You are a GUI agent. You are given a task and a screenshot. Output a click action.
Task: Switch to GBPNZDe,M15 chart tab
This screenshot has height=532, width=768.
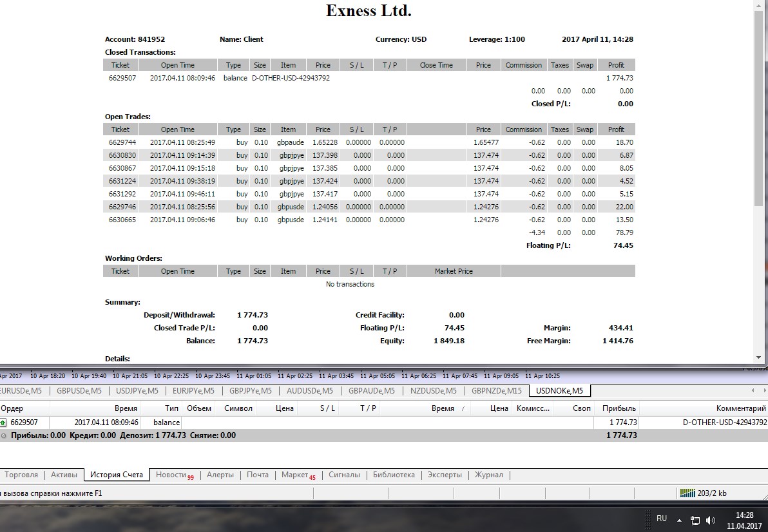496,390
